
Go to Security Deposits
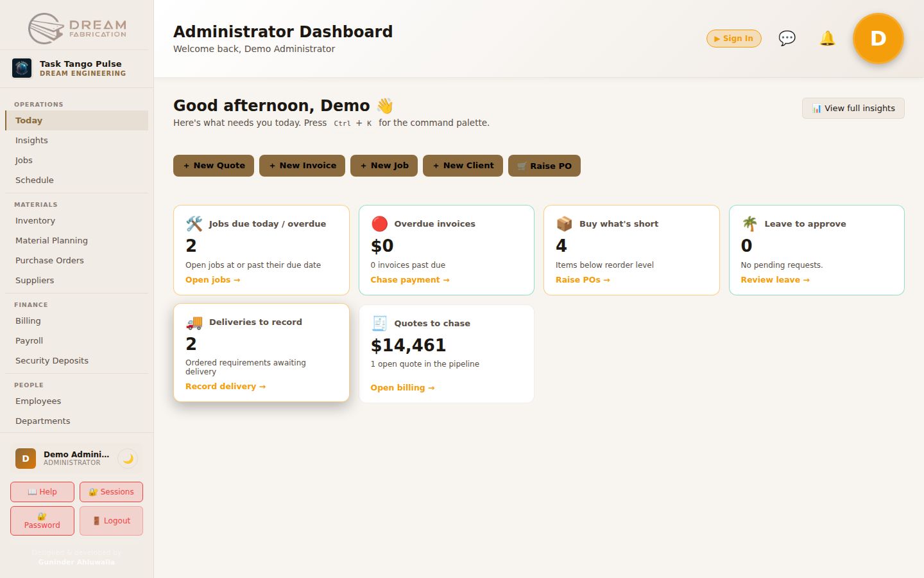pos(77,360)
